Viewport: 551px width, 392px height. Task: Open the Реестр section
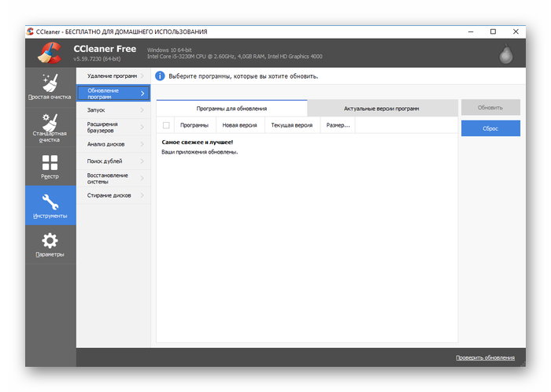tap(50, 167)
